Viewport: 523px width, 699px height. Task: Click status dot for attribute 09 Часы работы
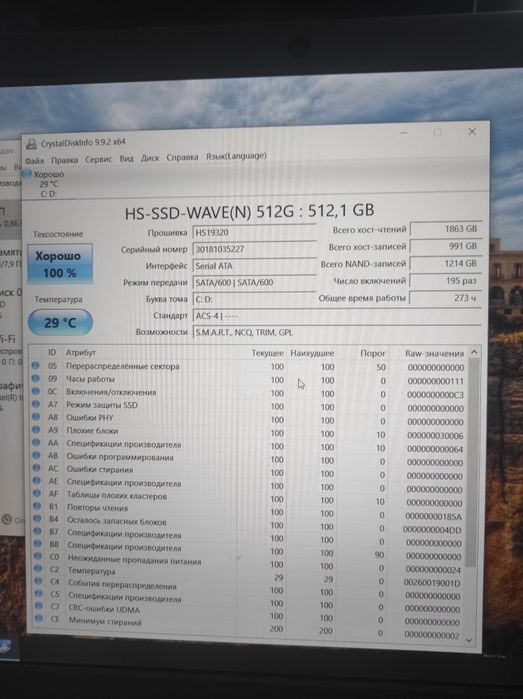point(36,378)
